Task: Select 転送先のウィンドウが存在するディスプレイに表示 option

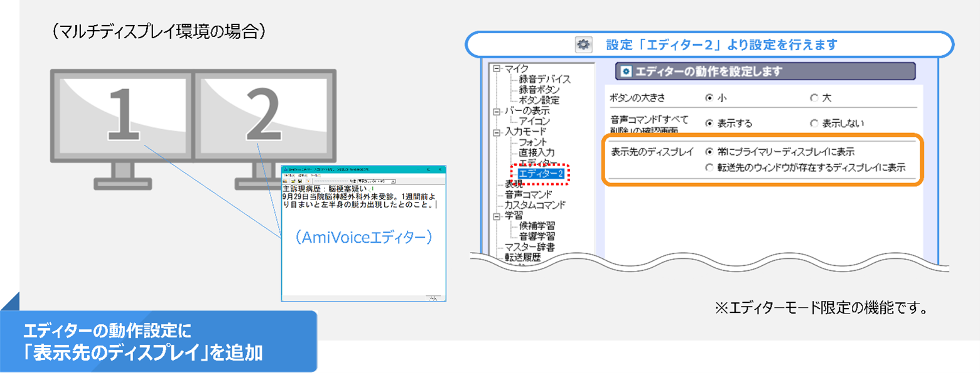Action: coord(709,167)
